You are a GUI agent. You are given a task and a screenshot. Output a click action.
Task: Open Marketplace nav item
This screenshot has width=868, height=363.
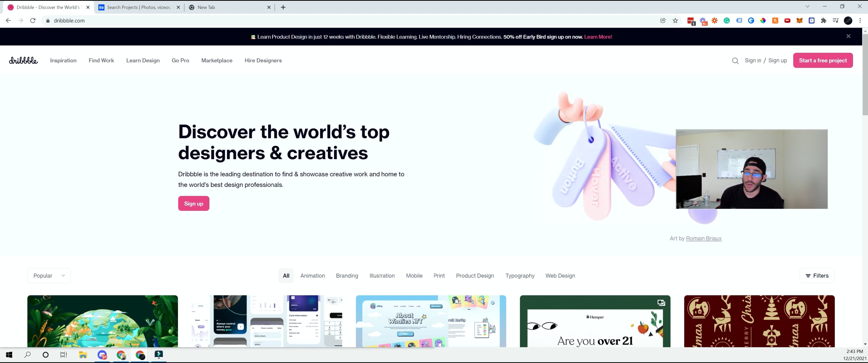(217, 60)
